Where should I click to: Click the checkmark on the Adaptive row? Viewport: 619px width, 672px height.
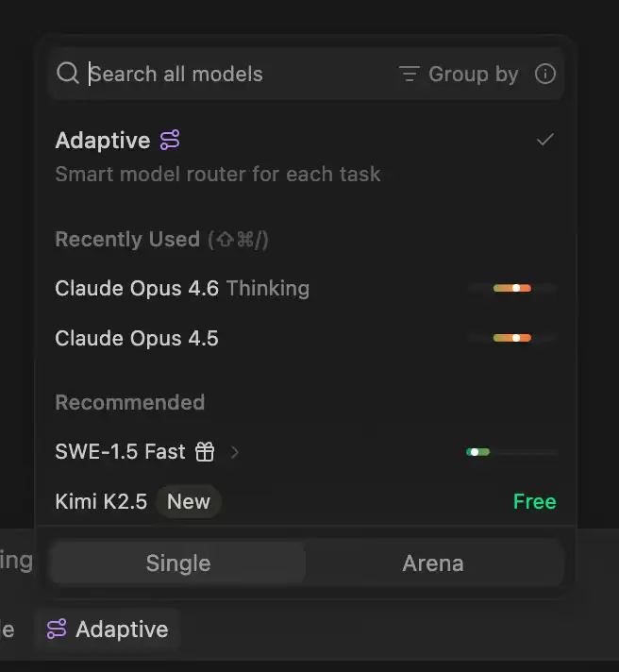(544, 140)
